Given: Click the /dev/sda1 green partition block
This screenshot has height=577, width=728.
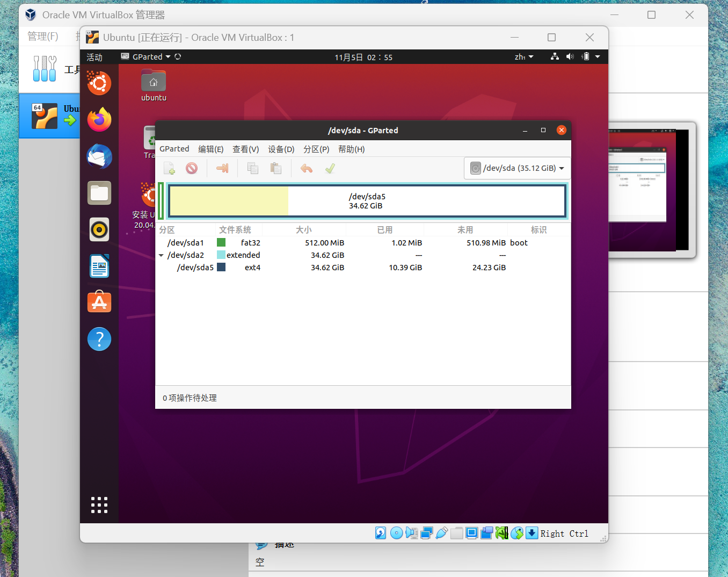Looking at the screenshot, I should coord(161,201).
